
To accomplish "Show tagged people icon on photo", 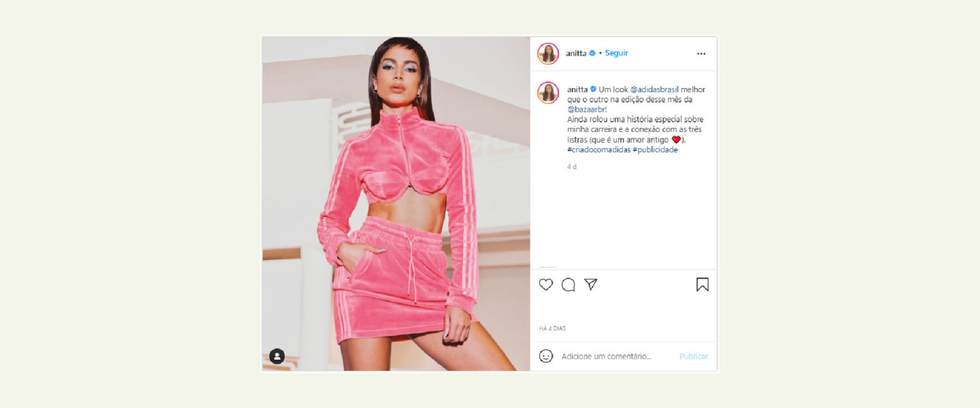I will pyautogui.click(x=277, y=356).
